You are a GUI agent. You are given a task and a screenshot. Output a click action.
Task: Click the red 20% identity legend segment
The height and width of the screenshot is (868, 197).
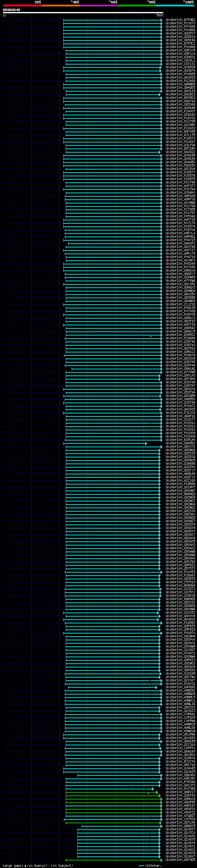[x=22, y=6]
